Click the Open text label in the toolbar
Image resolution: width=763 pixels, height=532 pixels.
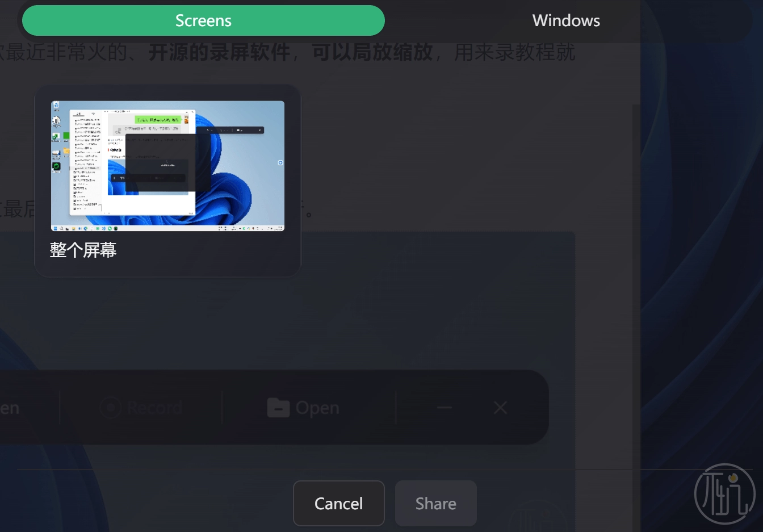point(317,408)
